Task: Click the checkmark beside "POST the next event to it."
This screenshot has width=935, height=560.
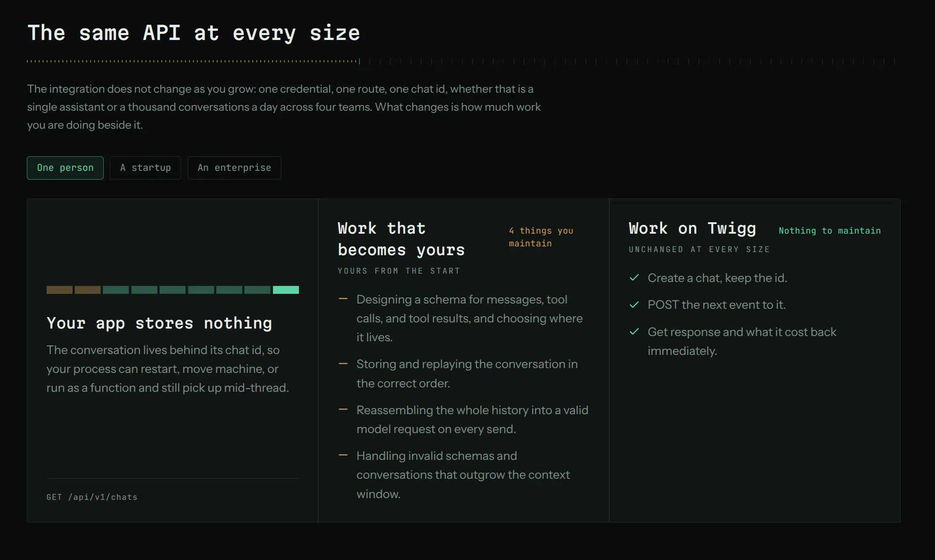Action: click(x=634, y=305)
